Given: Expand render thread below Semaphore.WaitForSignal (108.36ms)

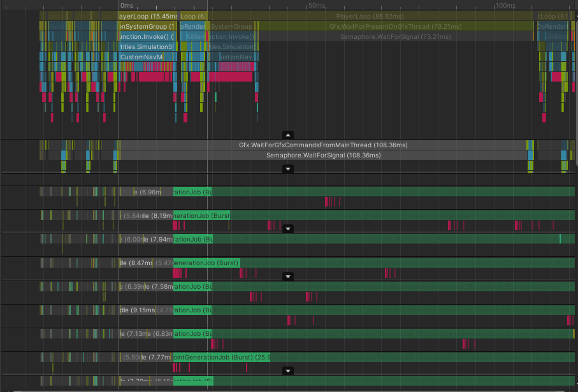Looking at the screenshot, I should click(x=288, y=169).
